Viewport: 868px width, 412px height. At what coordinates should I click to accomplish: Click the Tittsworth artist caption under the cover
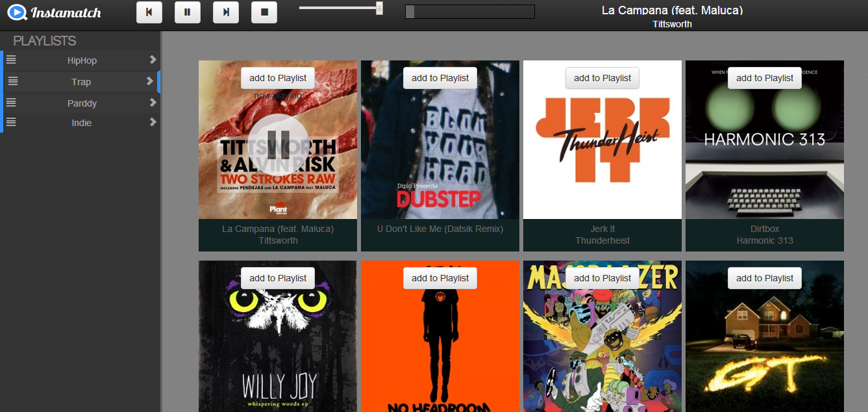(278, 240)
